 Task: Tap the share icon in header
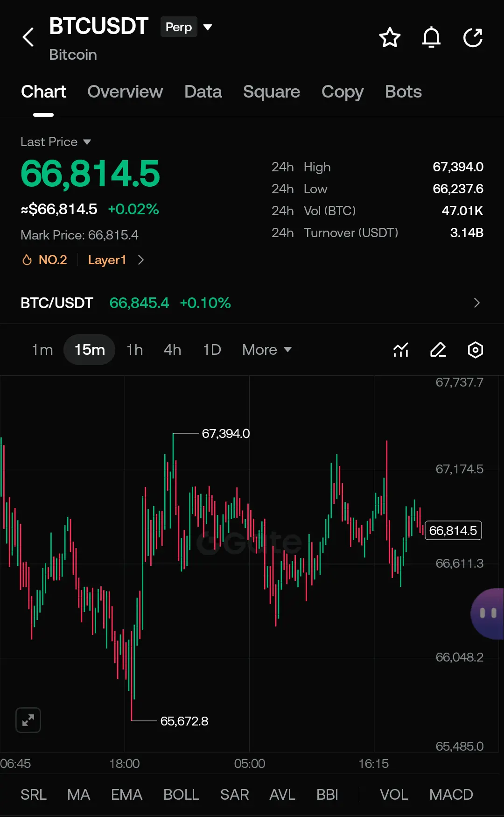tap(473, 37)
